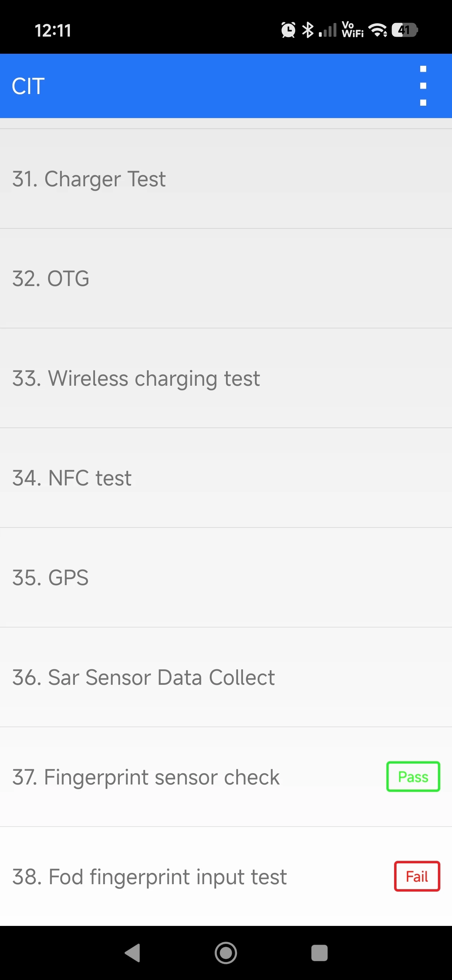
Task: Launch the NFC test
Action: tap(226, 478)
